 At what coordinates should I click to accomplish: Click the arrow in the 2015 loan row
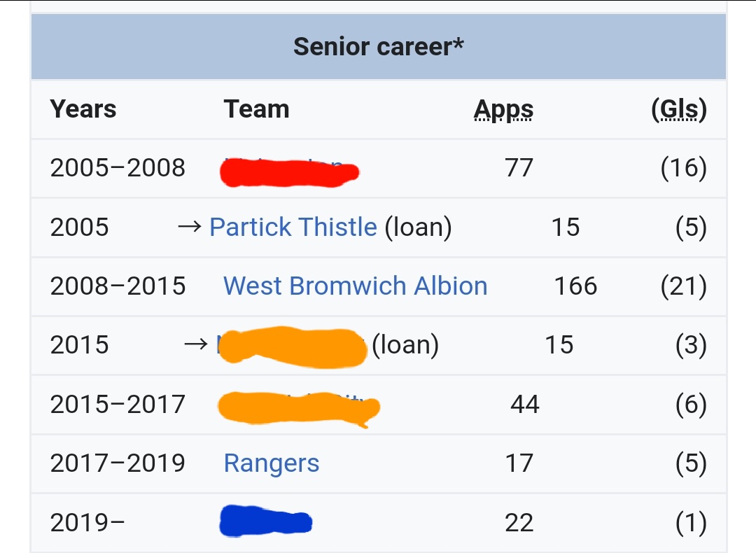point(196,344)
